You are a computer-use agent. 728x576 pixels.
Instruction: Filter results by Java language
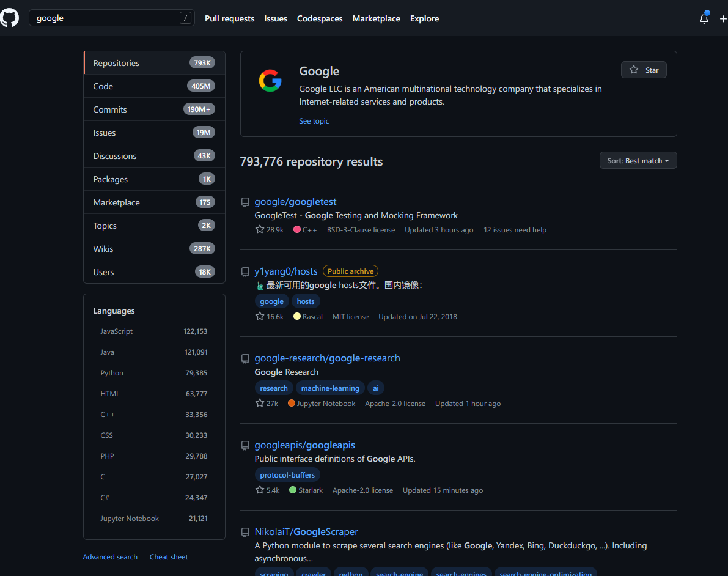154,352
